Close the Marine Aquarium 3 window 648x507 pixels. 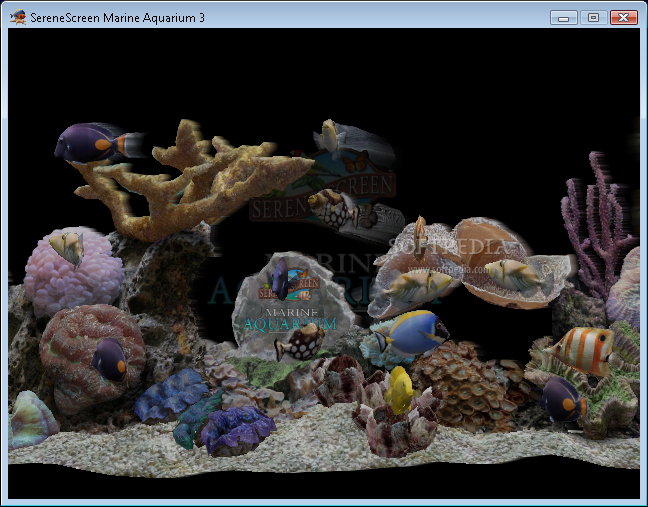624,18
